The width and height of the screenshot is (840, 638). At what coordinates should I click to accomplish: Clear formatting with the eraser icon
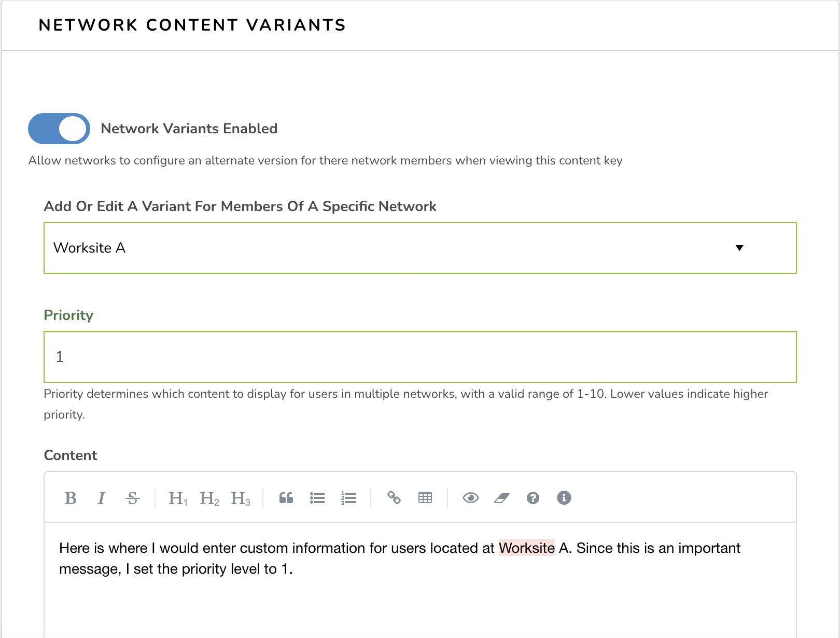coord(502,498)
